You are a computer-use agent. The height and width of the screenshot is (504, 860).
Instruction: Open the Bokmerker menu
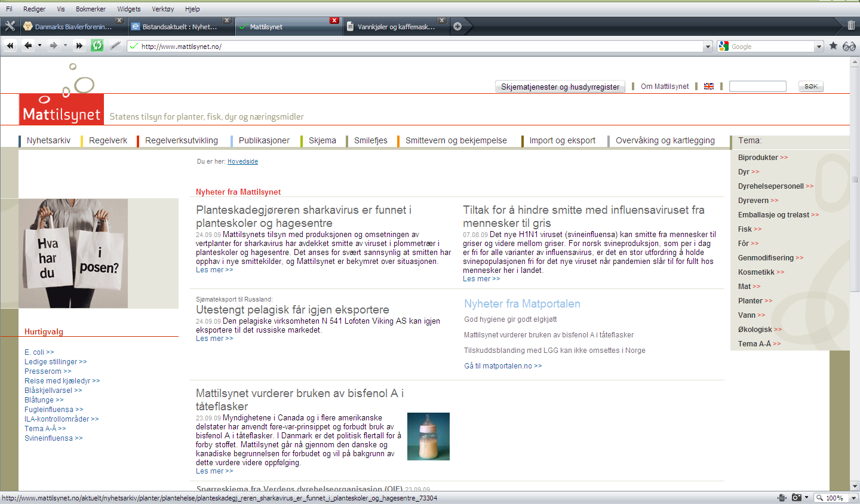pyautogui.click(x=91, y=9)
